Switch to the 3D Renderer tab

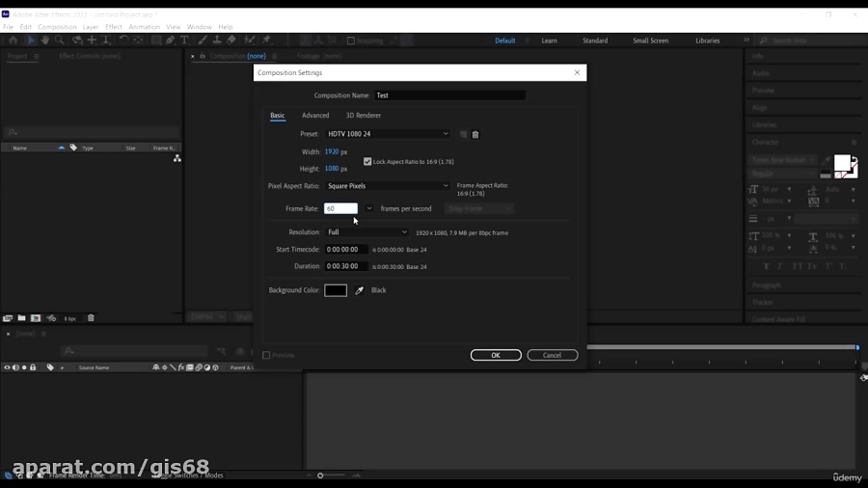(364, 115)
